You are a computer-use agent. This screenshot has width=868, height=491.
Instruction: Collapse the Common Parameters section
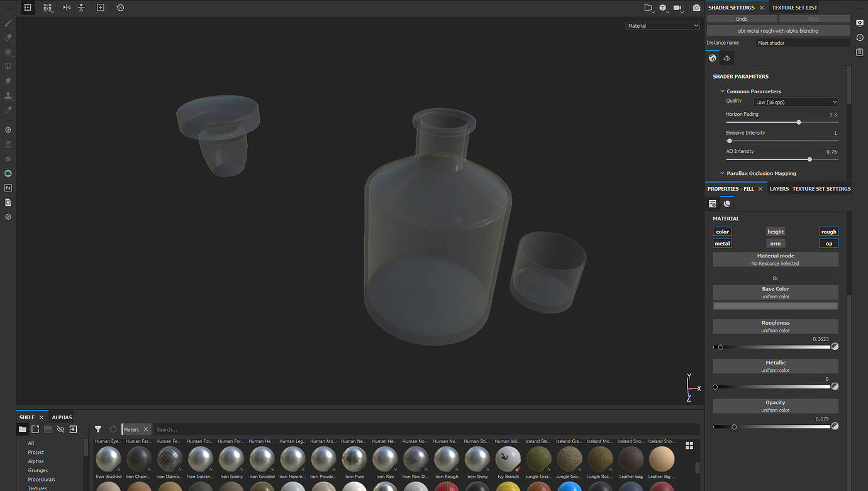[723, 91]
